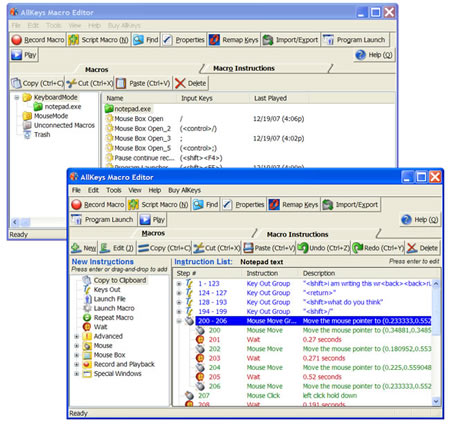Open the Edit menu in the front window

[93, 190]
